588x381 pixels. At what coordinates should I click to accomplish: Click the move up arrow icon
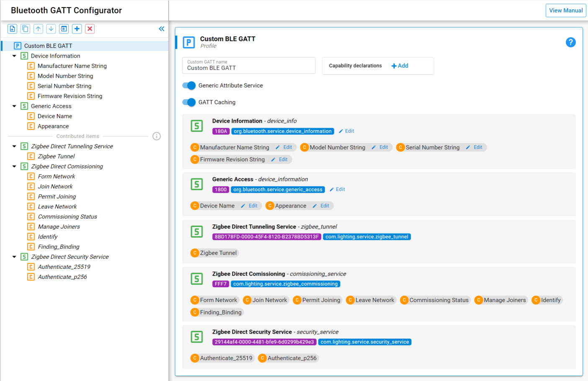pyautogui.click(x=38, y=29)
